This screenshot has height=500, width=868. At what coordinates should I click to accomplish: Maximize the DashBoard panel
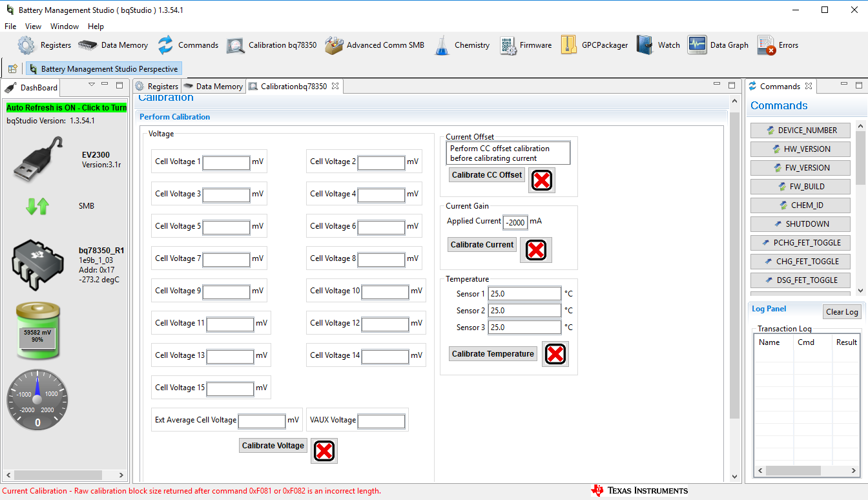pyautogui.click(x=119, y=85)
